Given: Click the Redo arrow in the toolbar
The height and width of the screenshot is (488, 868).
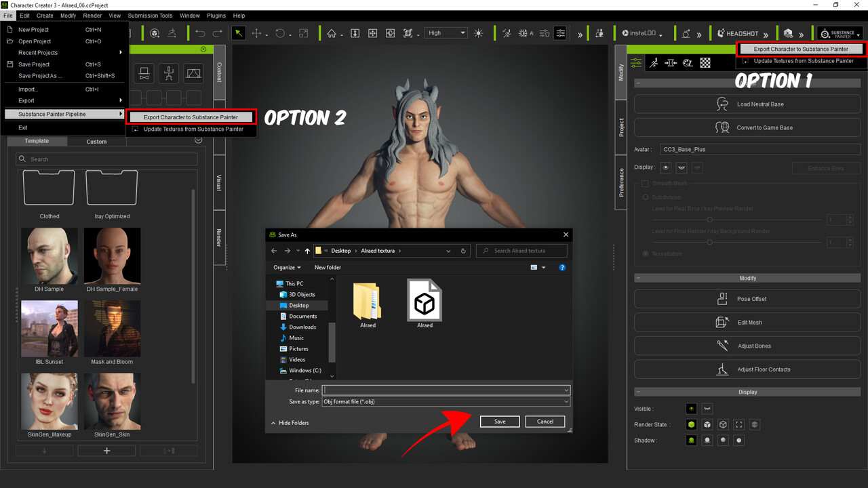Looking at the screenshot, I should [x=218, y=33].
